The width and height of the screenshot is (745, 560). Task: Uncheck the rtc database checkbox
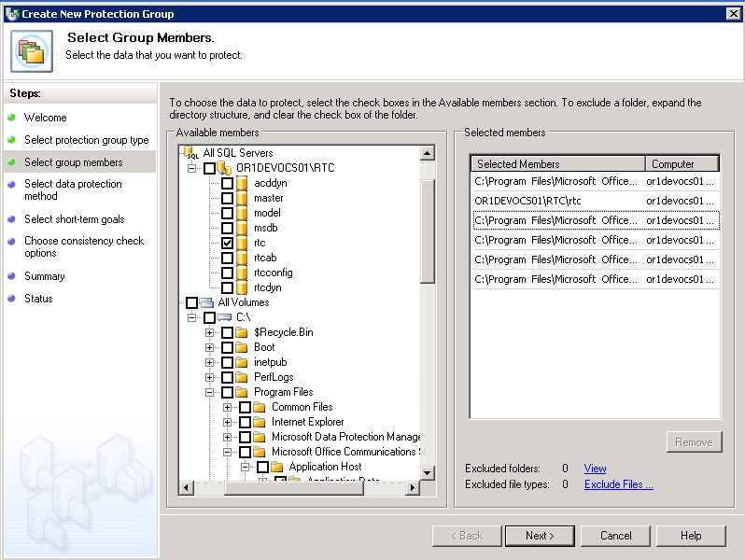[x=227, y=243]
